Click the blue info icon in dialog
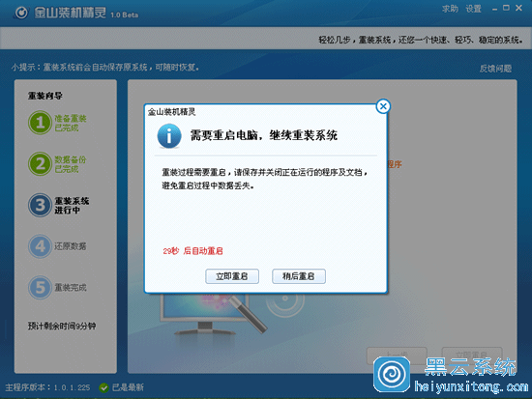532x399 pixels. pyautogui.click(x=169, y=136)
